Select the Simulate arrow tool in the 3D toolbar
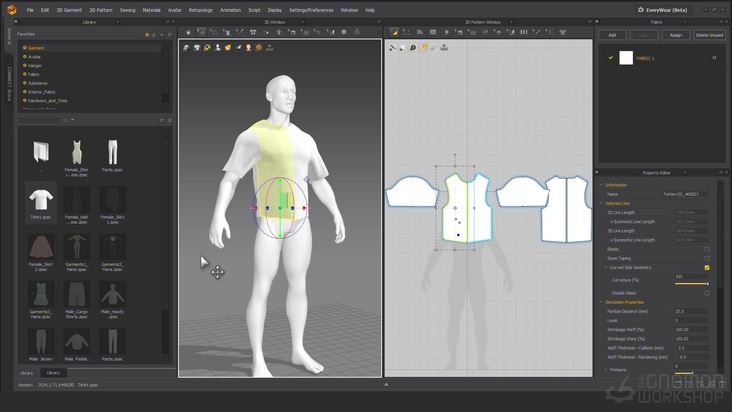Image resolution: width=732 pixels, height=412 pixels. 188,32
